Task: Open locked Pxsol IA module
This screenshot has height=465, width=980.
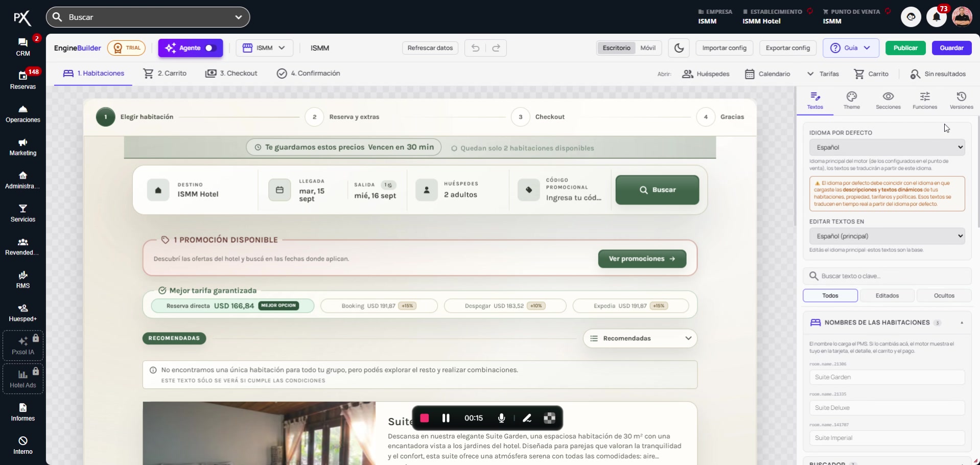Action: pyautogui.click(x=23, y=345)
